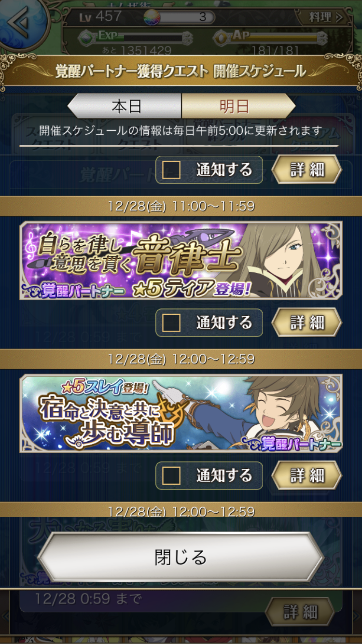Screen dimensions: 362x644
Task: Tap the 音律士 ティア awakening banner
Action: click(181, 261)
